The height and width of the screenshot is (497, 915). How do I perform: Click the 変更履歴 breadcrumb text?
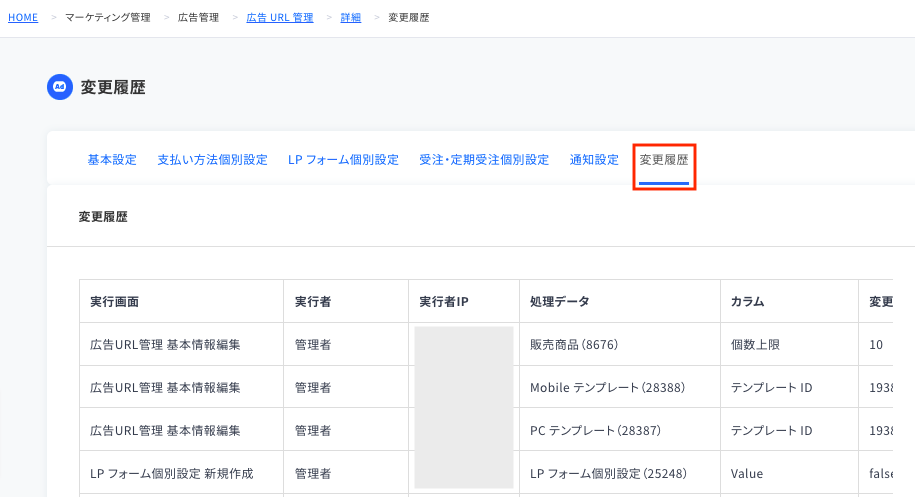click(408, 18)
